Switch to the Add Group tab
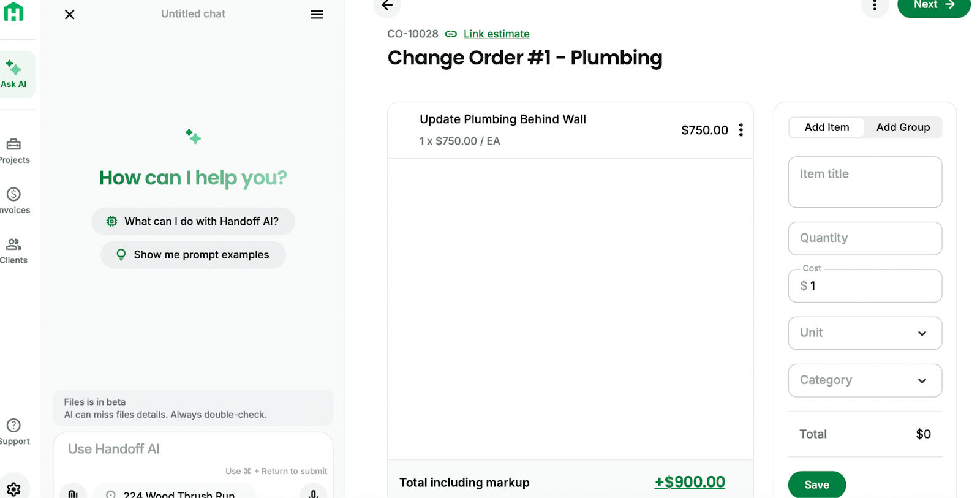 pyautogui.click(x=903, y=127)
